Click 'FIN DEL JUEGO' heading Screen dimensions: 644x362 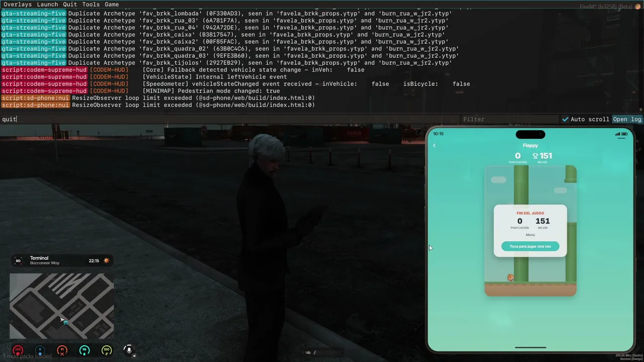coord(530,213)
